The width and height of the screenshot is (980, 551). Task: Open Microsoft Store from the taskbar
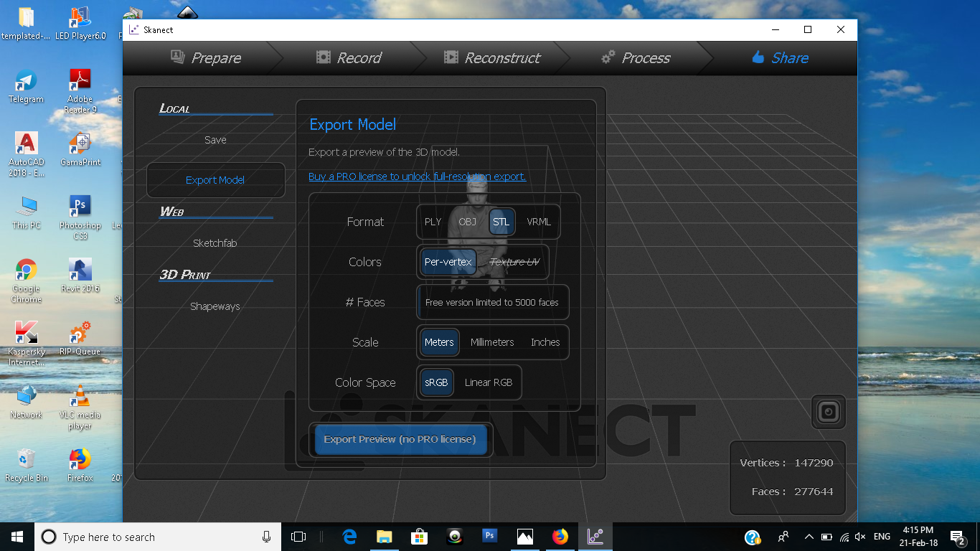420,537
